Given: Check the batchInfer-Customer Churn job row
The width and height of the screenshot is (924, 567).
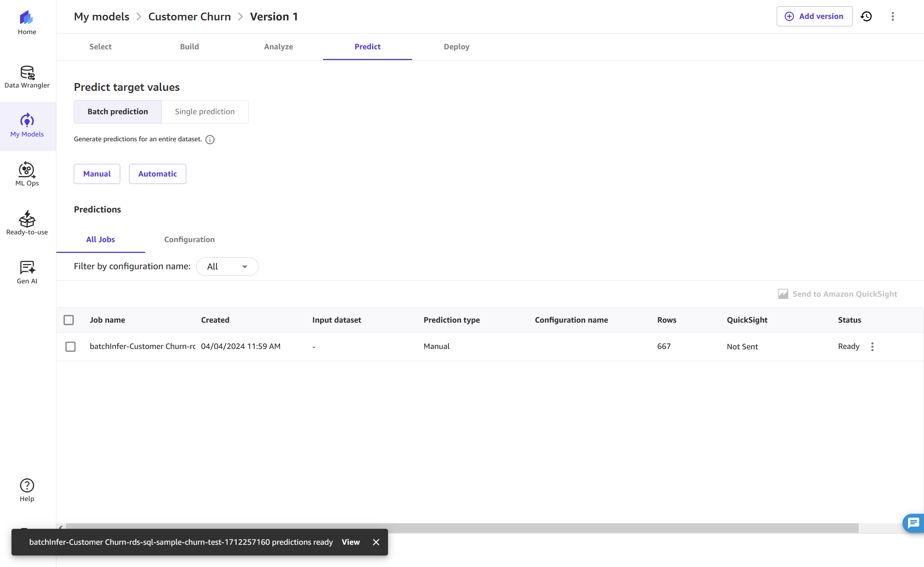Looking at the screenshot, I should tap(70, 346).
